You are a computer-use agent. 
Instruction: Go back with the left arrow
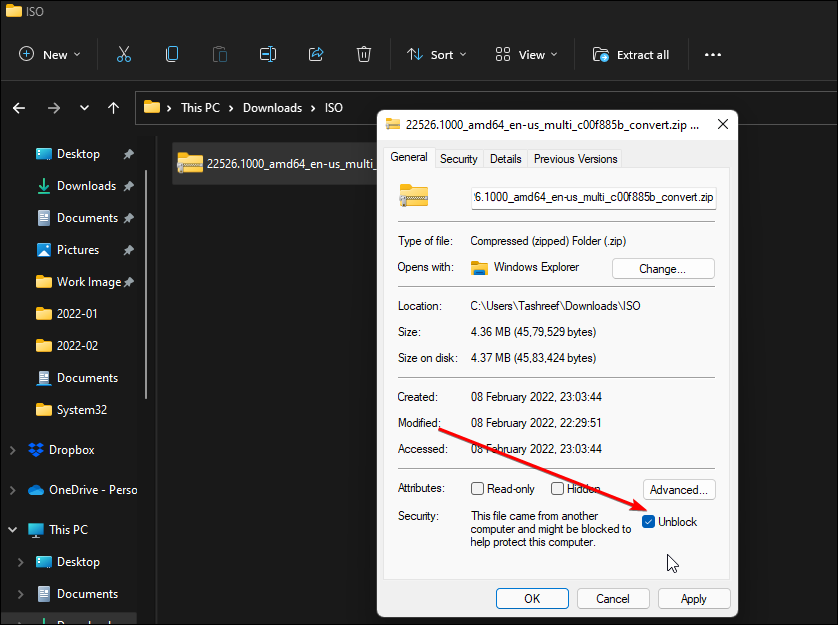click(19, 108)
